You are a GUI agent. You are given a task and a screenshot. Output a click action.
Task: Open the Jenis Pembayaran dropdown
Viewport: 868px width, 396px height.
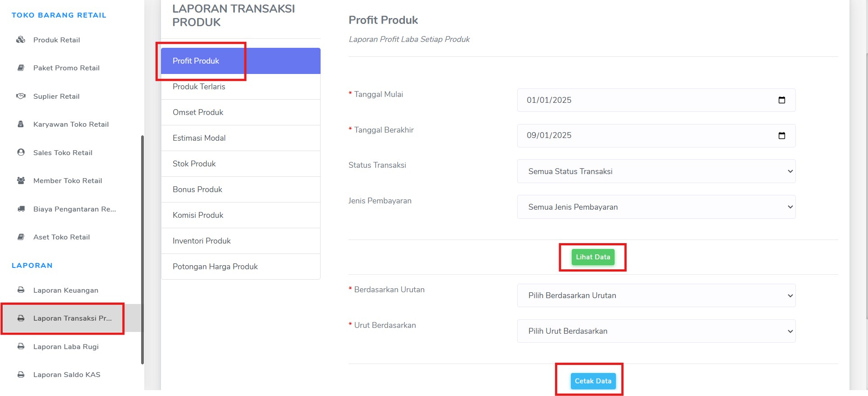click(656, 207)
